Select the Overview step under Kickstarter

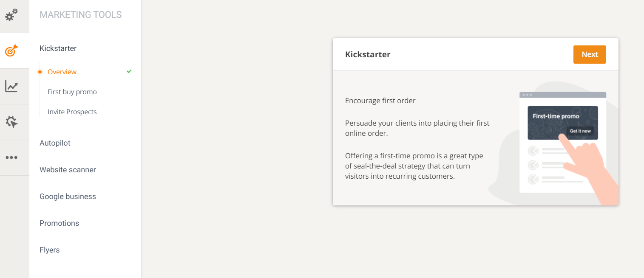pos(62,71)
